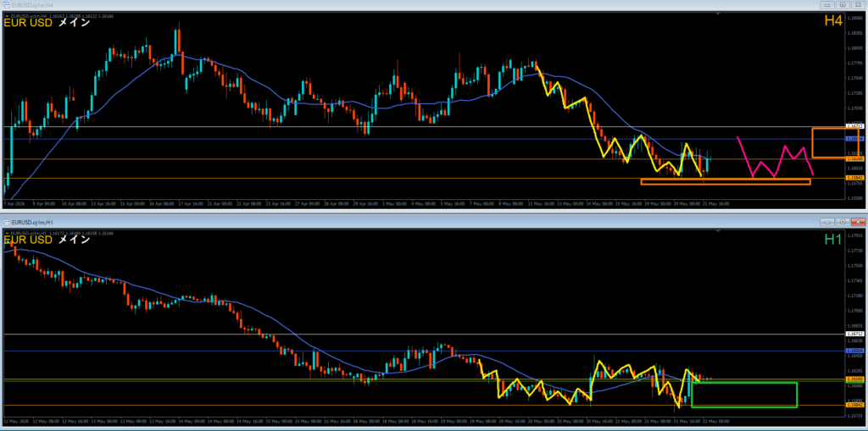This screenshot has width=868, height=431.
Task: Close the EURUSD H4 chart window
Action: coord(858,4)
